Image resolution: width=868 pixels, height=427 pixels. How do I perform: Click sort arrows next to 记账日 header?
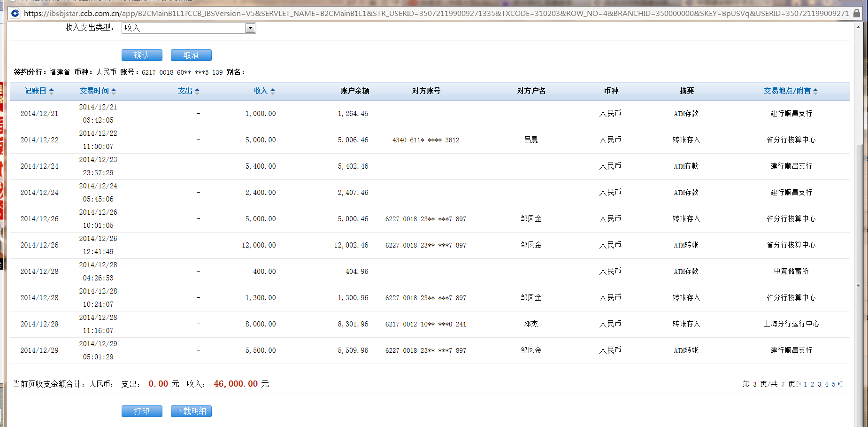(51, 91)
